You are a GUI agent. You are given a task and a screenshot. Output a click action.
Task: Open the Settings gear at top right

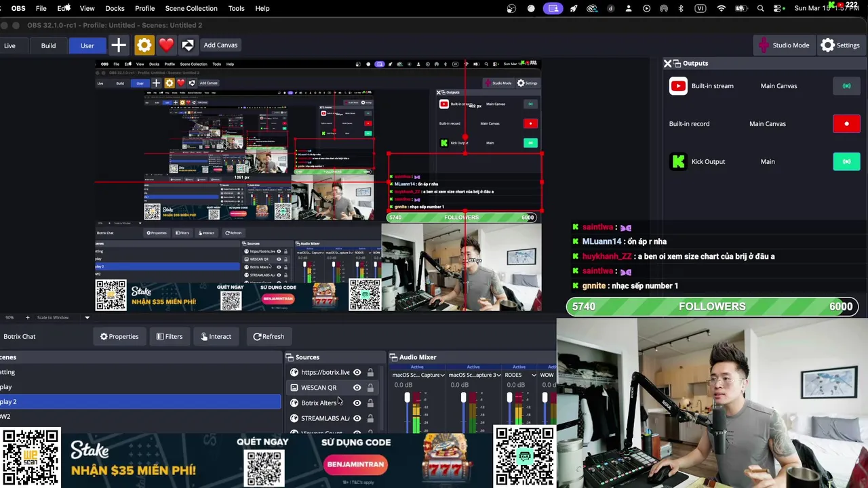[827, 45]
